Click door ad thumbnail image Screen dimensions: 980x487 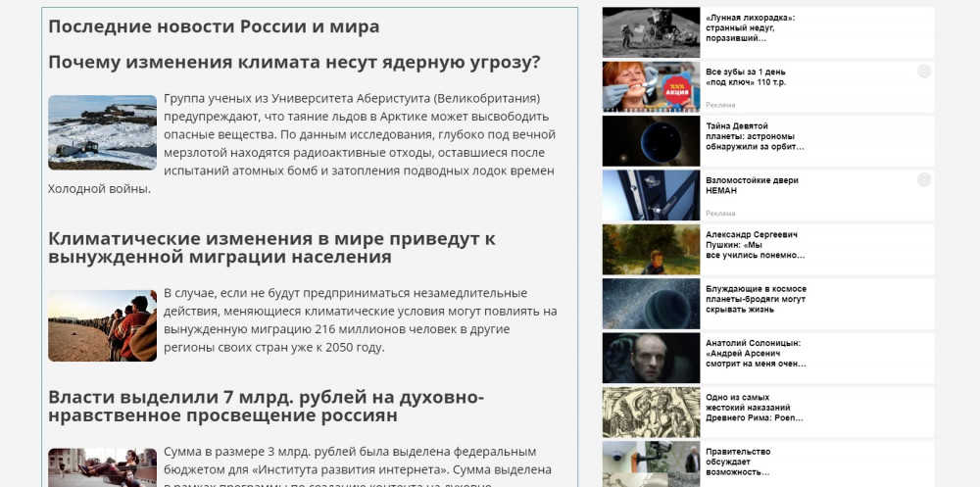point(652,195)
